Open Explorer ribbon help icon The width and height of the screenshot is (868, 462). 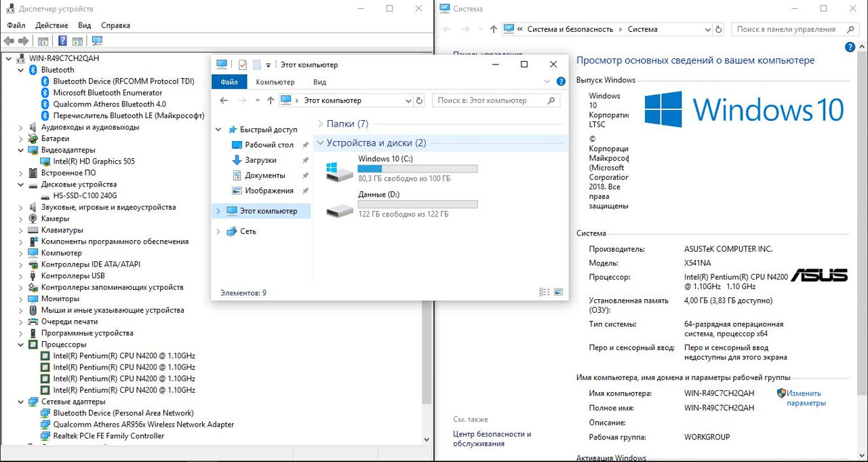pyautogui.click(x=561, y=81)
